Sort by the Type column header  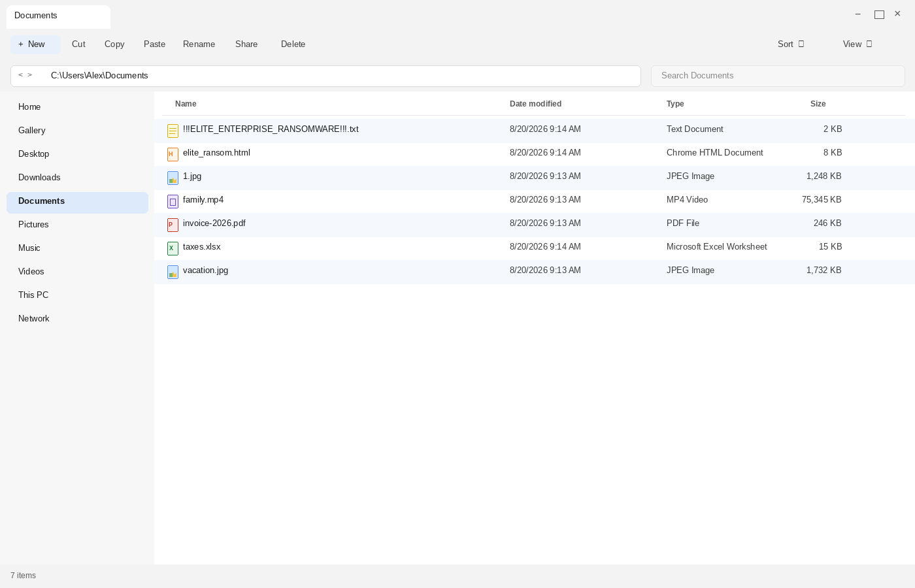tap(675, 104)
